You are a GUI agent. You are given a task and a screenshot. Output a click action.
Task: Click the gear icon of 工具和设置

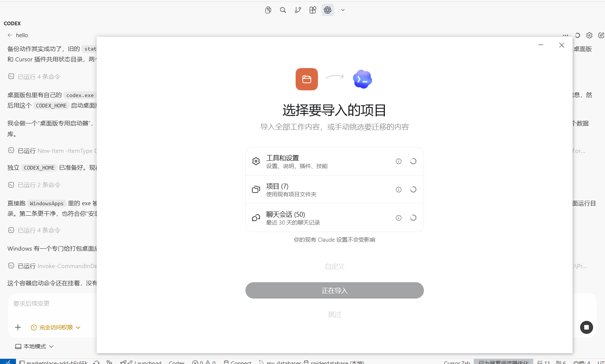[256, 161]
